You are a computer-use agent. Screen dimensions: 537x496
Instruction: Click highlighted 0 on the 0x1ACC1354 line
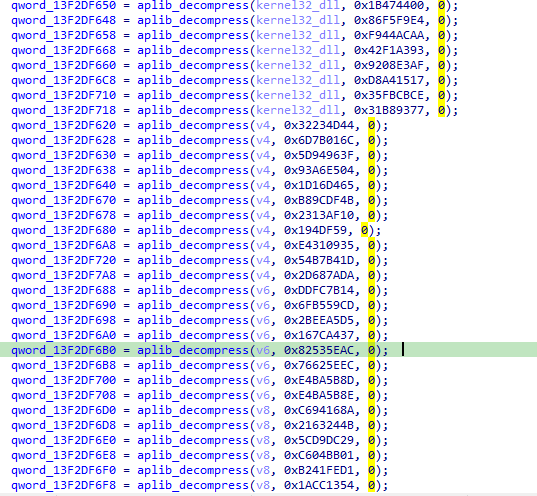372,486
